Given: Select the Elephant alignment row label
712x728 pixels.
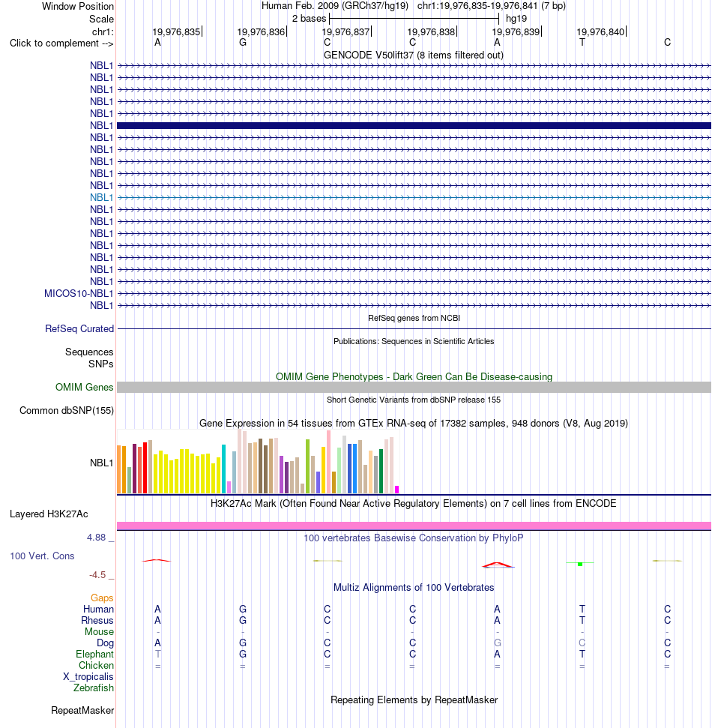Looking at the screenshot, I should (94, 655).
